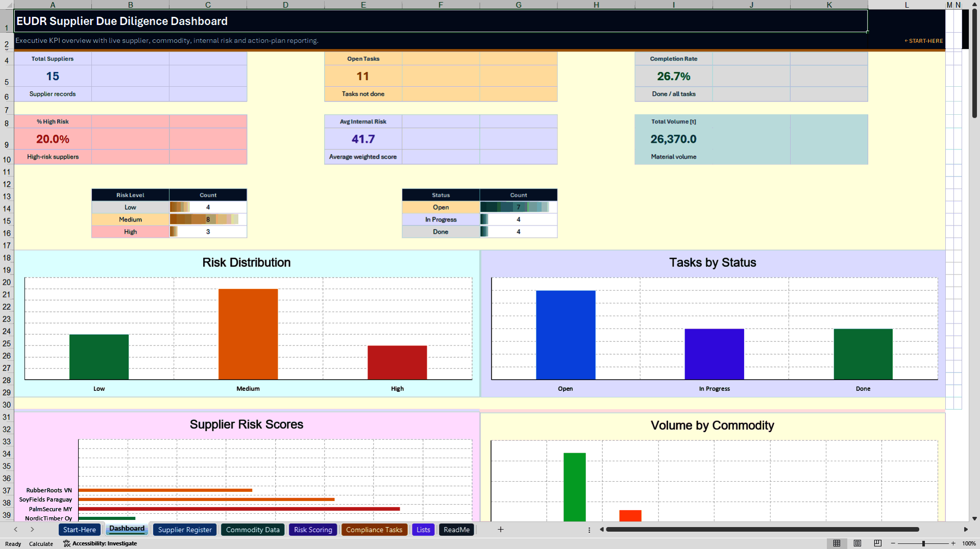The image size is (980, 549).
Task: Click vertical scrollbar up arrow
Action: (974, 4)
